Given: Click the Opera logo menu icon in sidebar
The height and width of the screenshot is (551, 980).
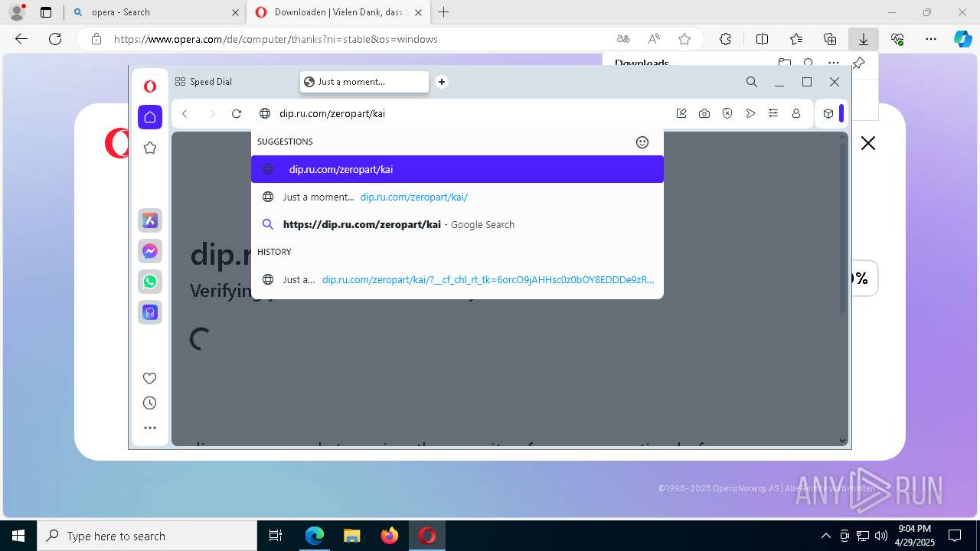Looking at the screenshot, I should pos(150,86).
